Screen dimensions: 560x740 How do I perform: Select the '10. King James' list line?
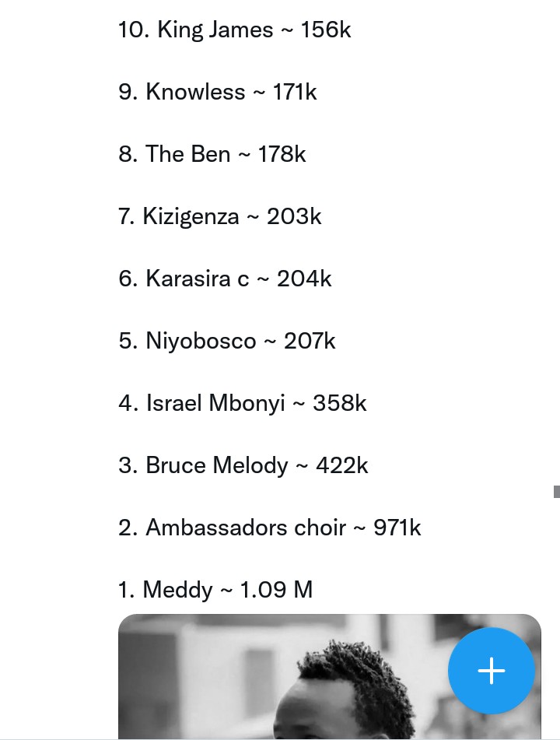click(x=234, y=30)
